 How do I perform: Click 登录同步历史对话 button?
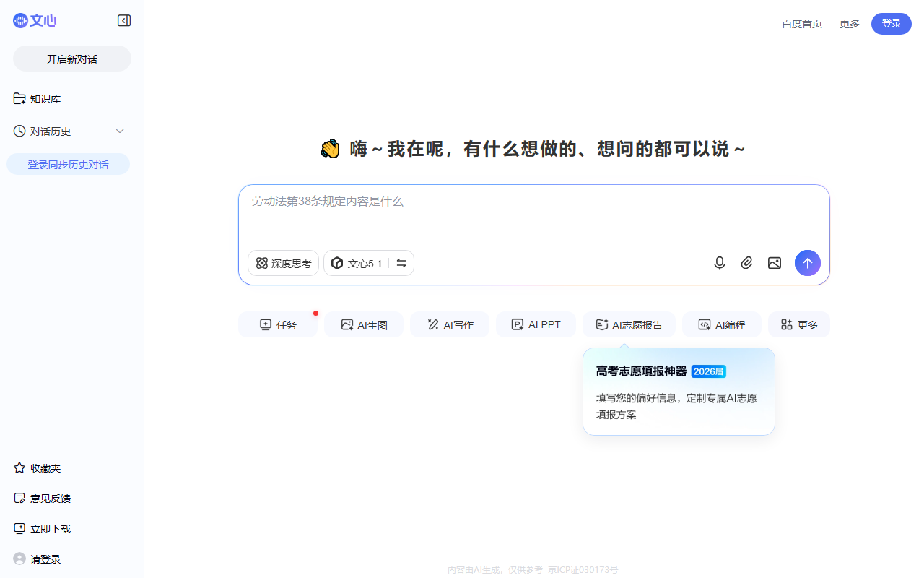pos(69,164)
